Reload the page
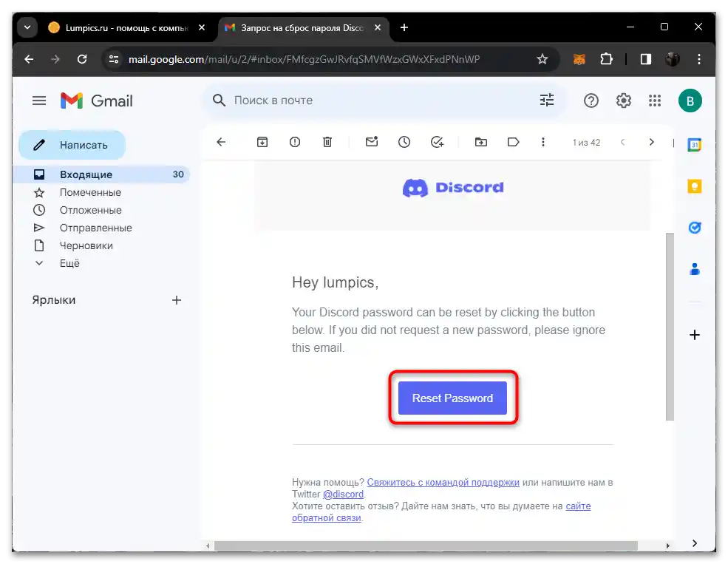The width and height of the screenshot is (728, 564). coord(82,59)
